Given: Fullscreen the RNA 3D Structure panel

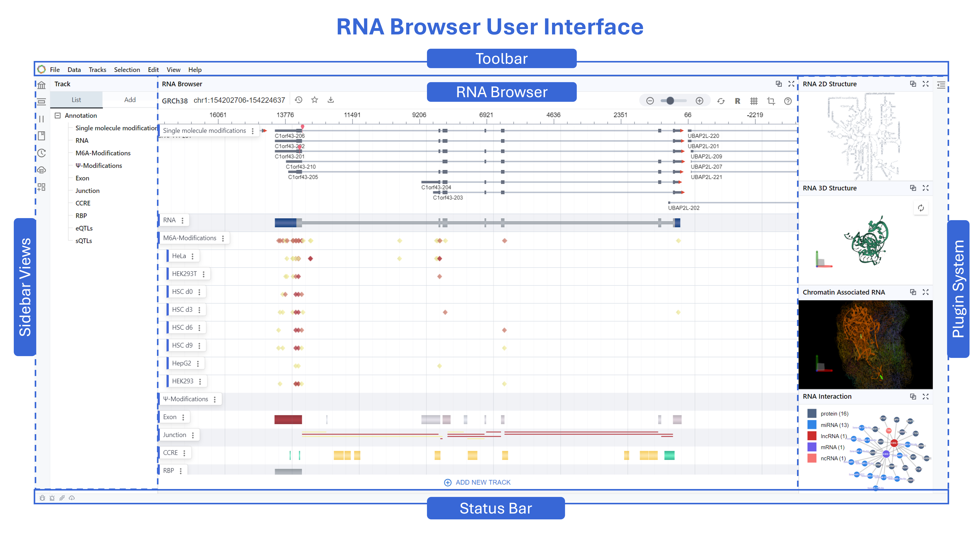Looking at the screenshot, I should 926,188.
